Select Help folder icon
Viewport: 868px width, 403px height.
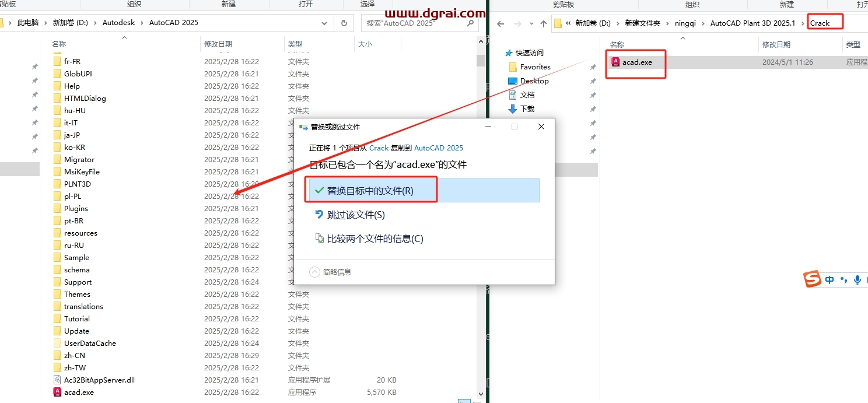coord(57,86)
